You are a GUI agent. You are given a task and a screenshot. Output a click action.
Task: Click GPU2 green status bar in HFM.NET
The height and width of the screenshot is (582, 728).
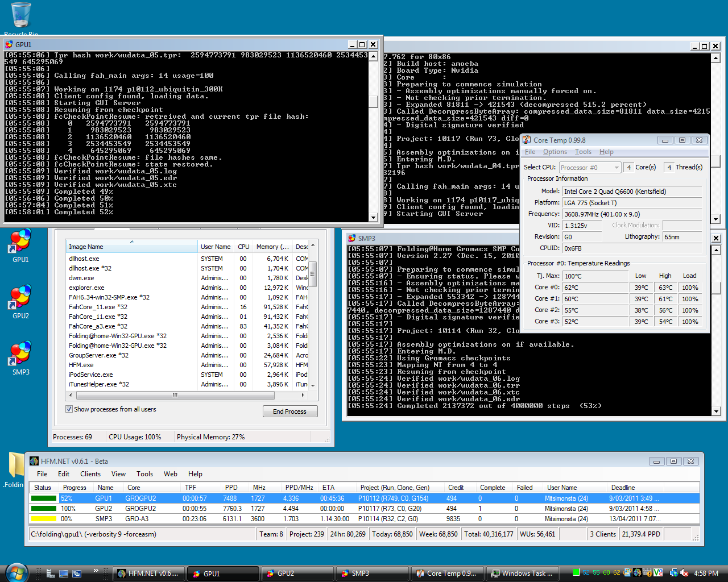(44, 509)
